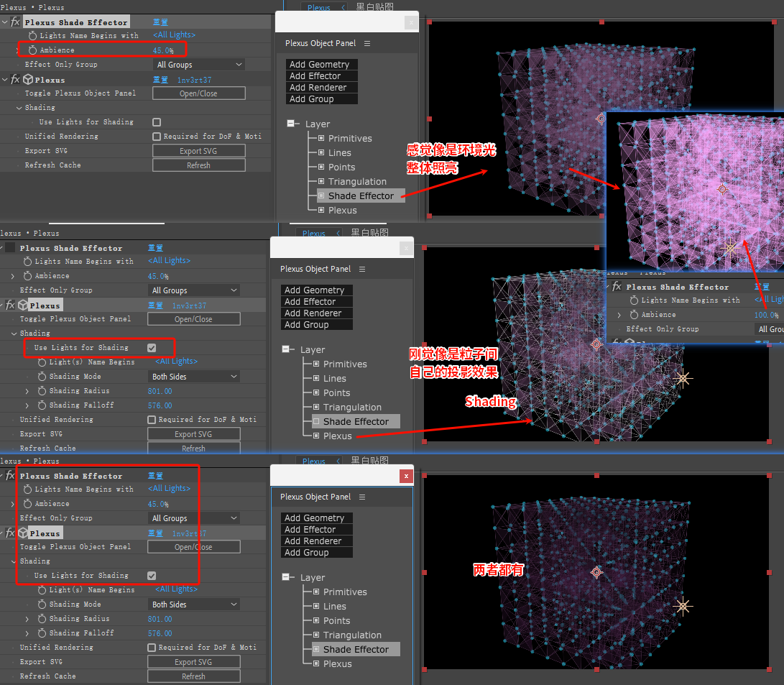Click Add Group in top Object Panel
This screenshot has width=784, height=685.
pos(322,99)
